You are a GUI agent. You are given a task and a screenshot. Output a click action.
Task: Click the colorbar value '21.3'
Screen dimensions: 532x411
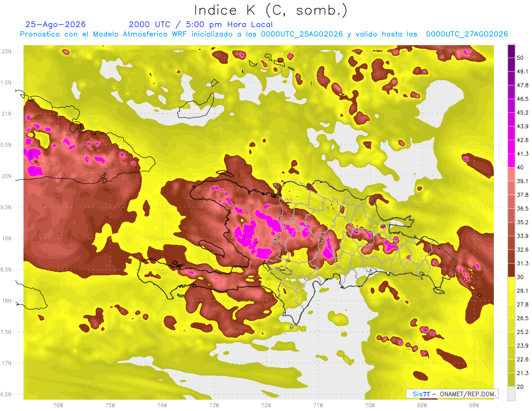pos(523,373)
